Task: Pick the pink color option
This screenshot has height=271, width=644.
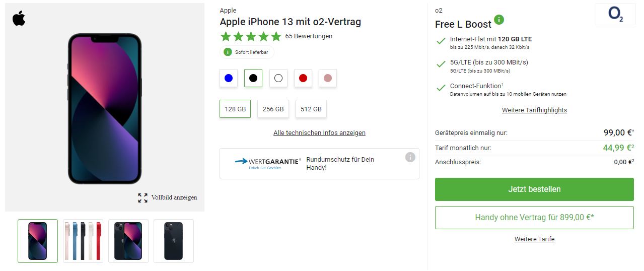Action: click(327, 78)
